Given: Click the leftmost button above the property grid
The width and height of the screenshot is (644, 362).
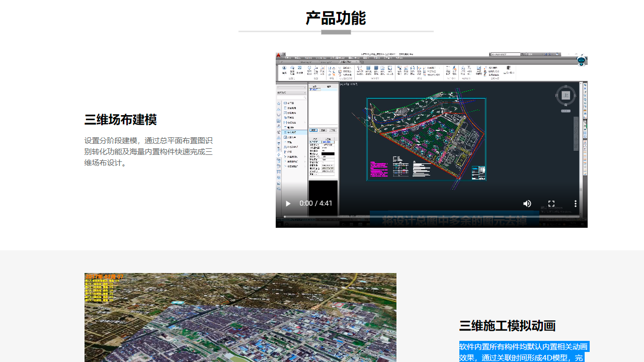Looking at the screenshot, I should (314, 130).
